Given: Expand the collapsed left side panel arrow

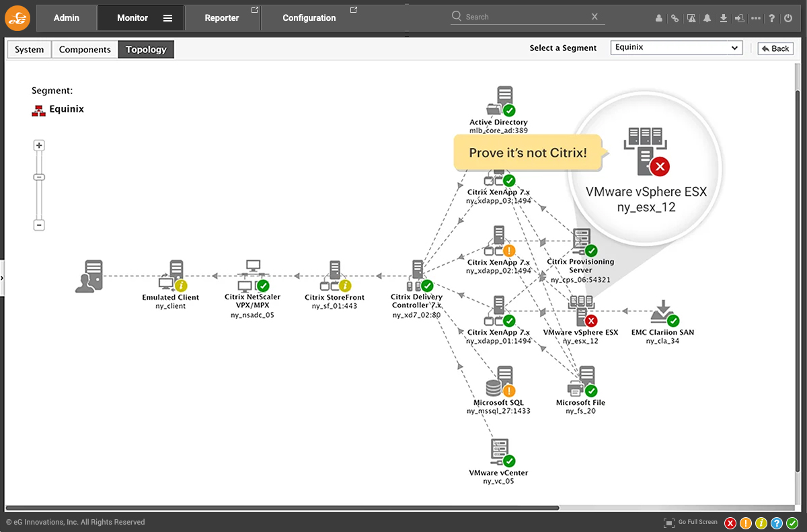Looking at the screenshot, I should pos(2,277).
